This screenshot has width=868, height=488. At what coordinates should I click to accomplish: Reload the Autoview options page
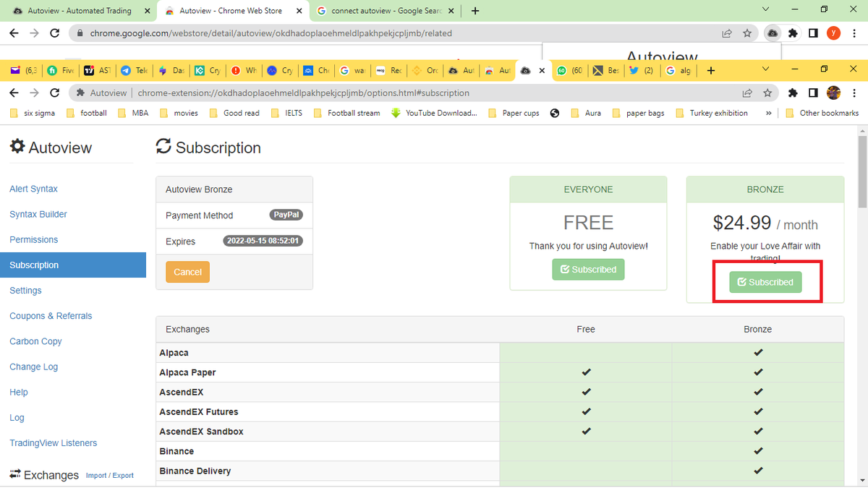click(54, 93)
